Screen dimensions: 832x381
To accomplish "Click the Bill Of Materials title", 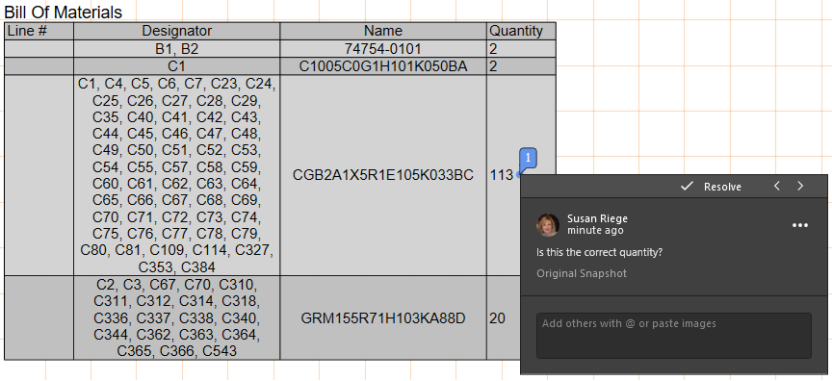I will 63,12.
